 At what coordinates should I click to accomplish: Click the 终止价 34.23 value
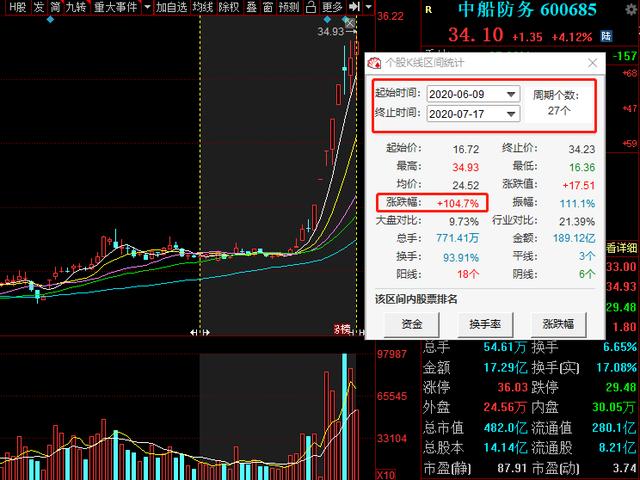coord(582,149)
